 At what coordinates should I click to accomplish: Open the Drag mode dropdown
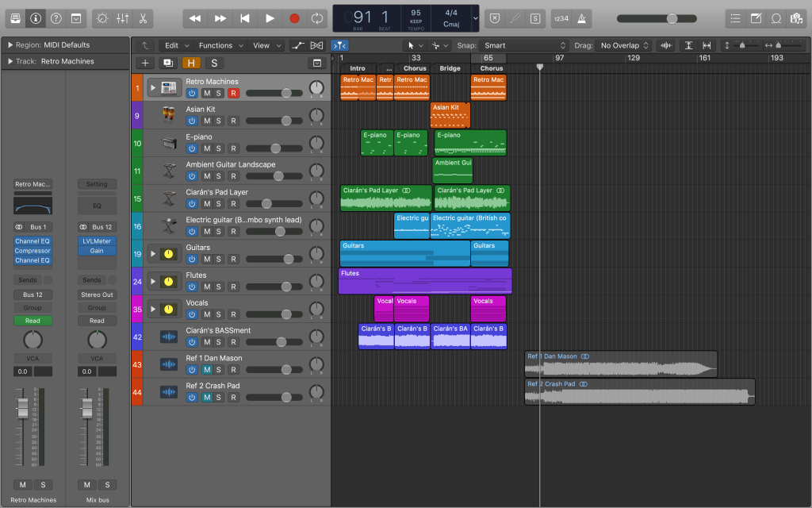(625, 45)
